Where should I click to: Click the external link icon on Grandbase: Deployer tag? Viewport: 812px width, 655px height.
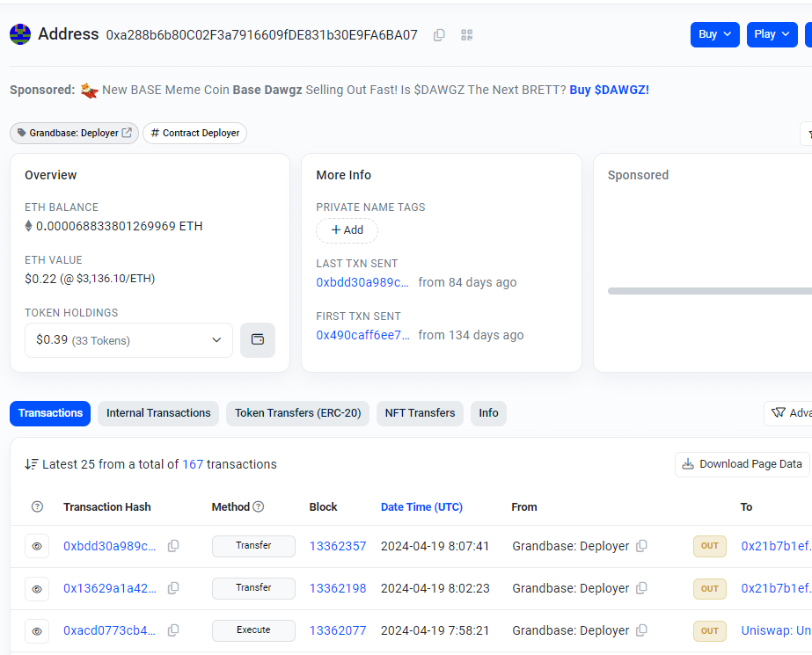point(127,133)
